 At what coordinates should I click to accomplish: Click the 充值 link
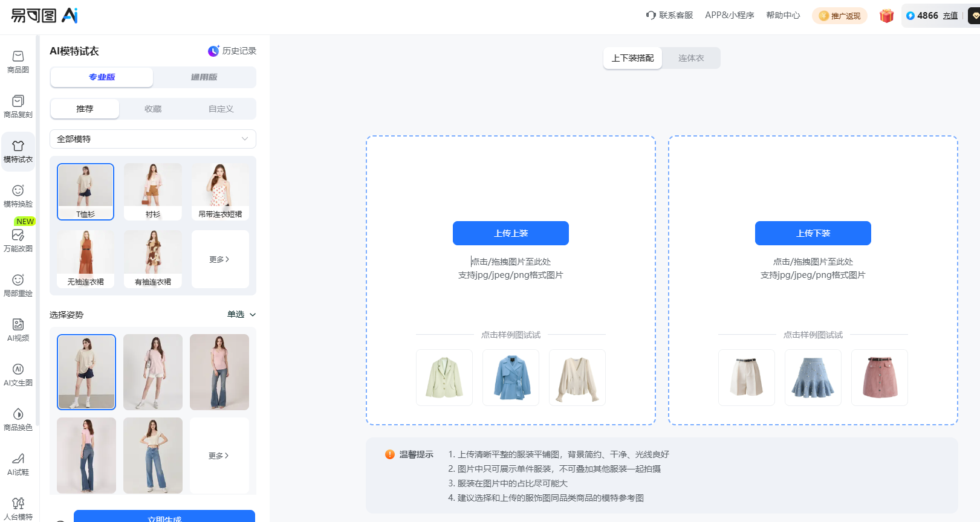point(950,16)
